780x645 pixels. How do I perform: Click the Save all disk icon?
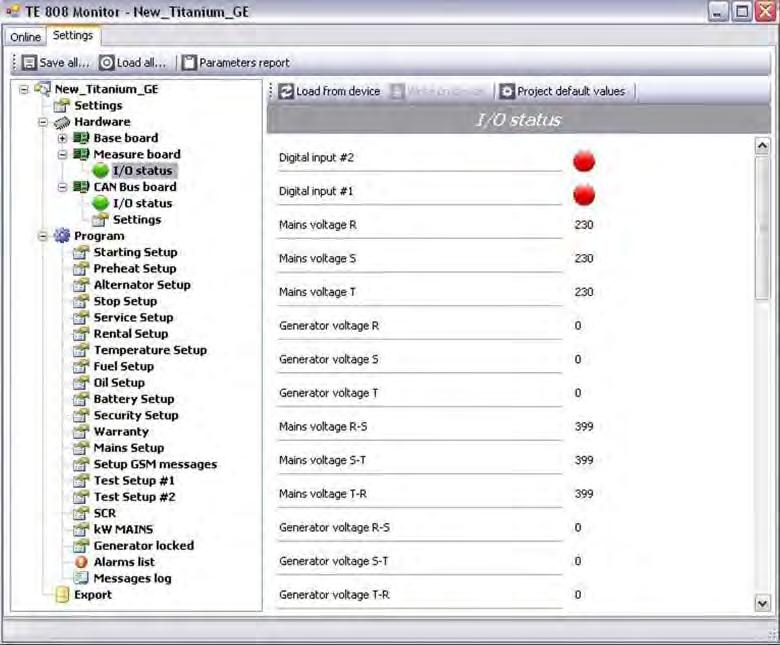tap(29, 63)
